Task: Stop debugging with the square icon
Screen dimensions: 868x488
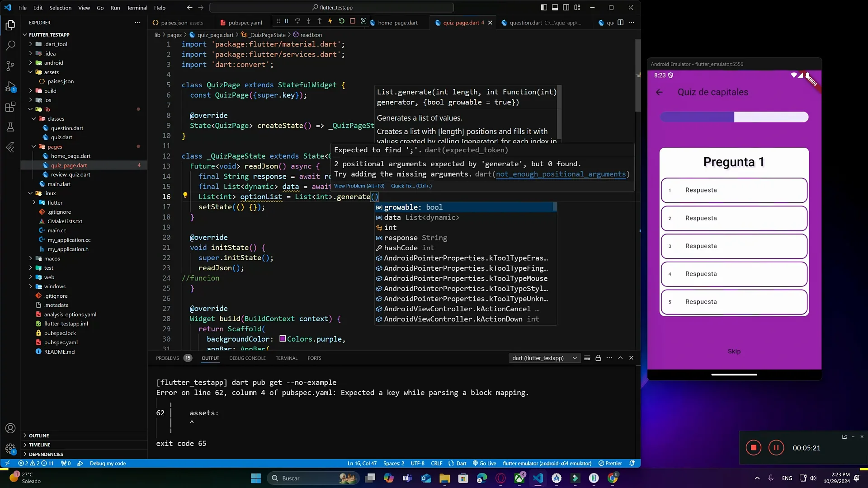Action: click(x=353, y=21)
